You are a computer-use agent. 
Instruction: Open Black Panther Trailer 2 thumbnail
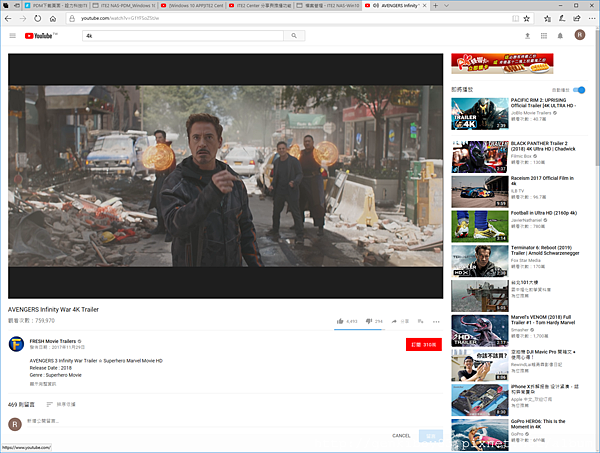click(x=480, y=157)
